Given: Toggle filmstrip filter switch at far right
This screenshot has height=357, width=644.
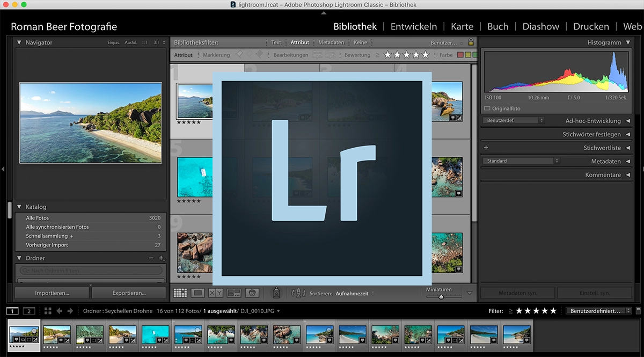Looking at the screenshot, I should pos(638,310).
